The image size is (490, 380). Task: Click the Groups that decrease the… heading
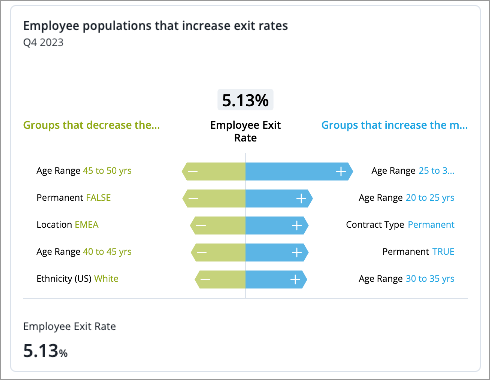pos(91,125)
